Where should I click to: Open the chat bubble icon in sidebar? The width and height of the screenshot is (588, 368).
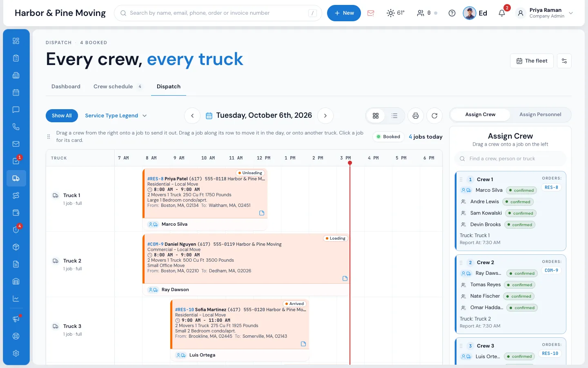(16, 110)
